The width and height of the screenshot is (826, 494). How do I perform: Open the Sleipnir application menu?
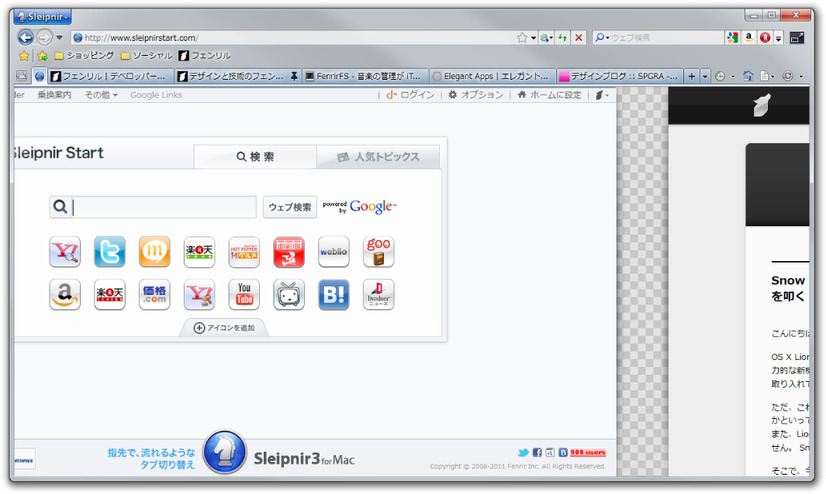click(43, 16)
